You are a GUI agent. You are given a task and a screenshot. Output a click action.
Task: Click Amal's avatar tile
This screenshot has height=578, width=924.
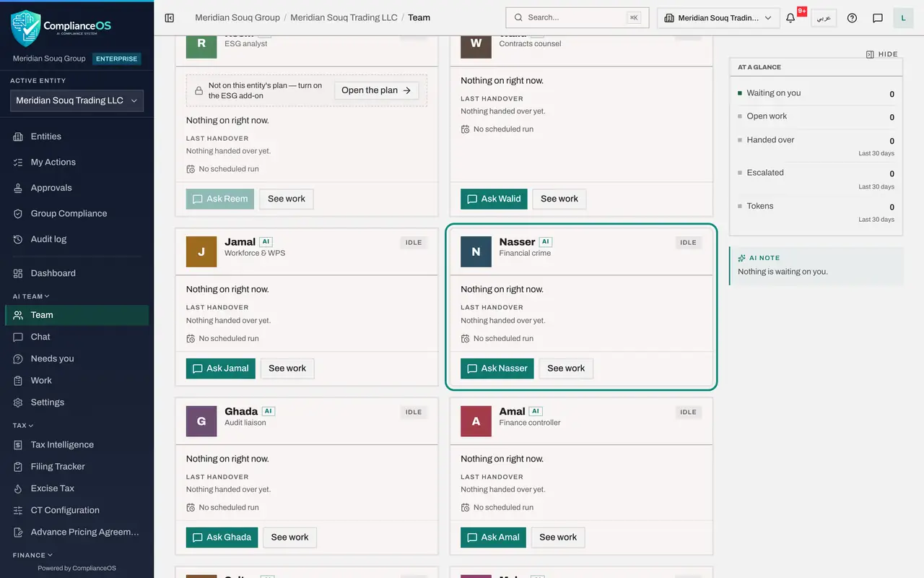click(x=476, y=421)
